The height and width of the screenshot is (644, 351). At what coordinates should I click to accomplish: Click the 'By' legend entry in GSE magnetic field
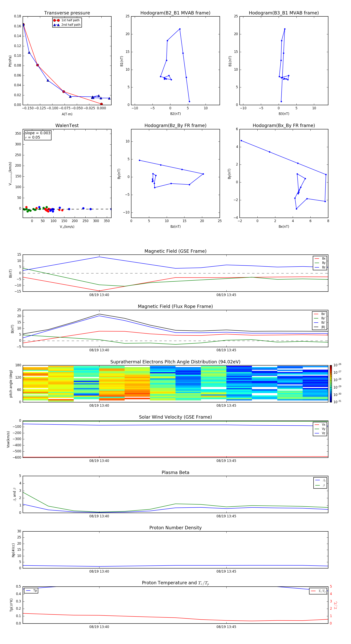click(x=320, y=263)
